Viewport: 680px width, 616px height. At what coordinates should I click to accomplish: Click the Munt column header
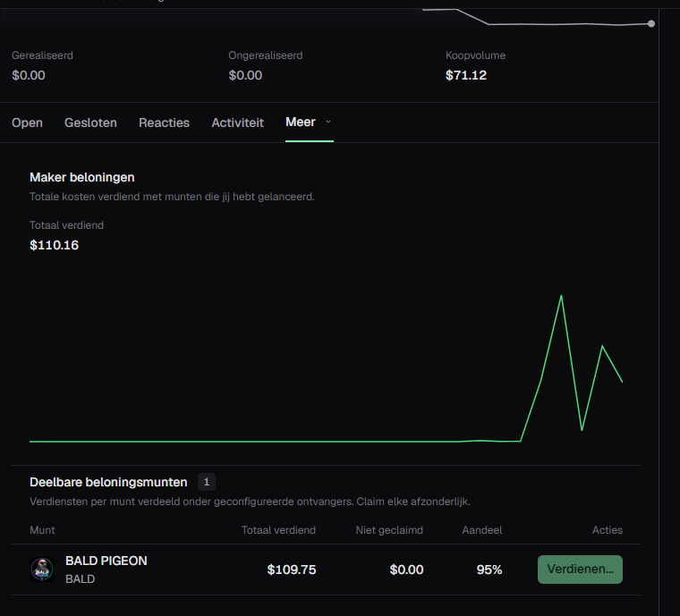[x=42, y=530]
